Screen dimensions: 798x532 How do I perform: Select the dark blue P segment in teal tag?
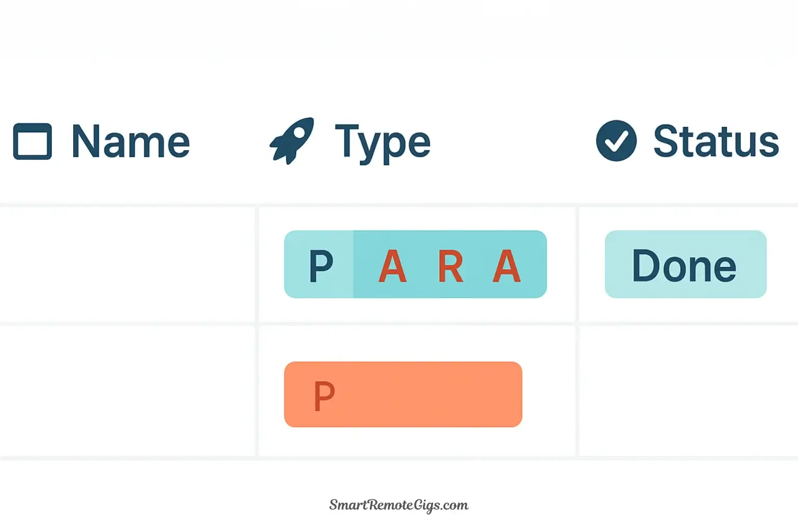[x=321, y=265]
